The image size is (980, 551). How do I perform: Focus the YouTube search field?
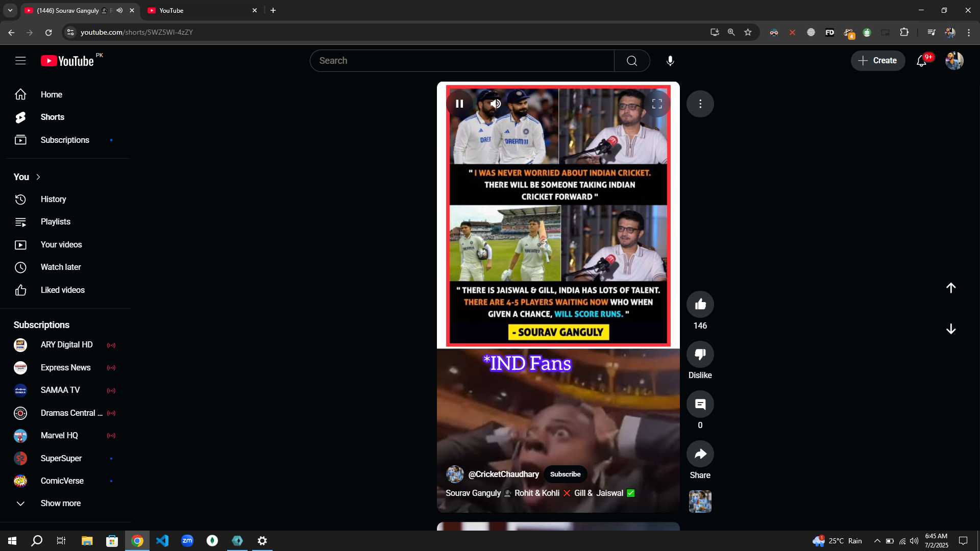click(462, 61)
